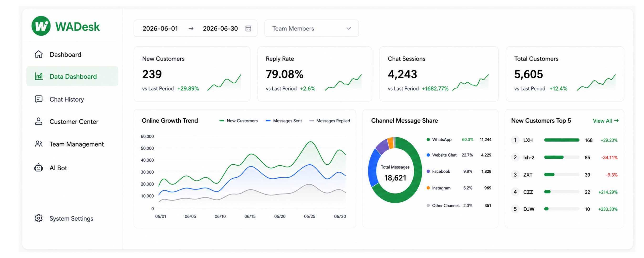This screenshot has width=644, height=258.
Task: Toggle Messages Sent legend series
Action: [284, 121]
